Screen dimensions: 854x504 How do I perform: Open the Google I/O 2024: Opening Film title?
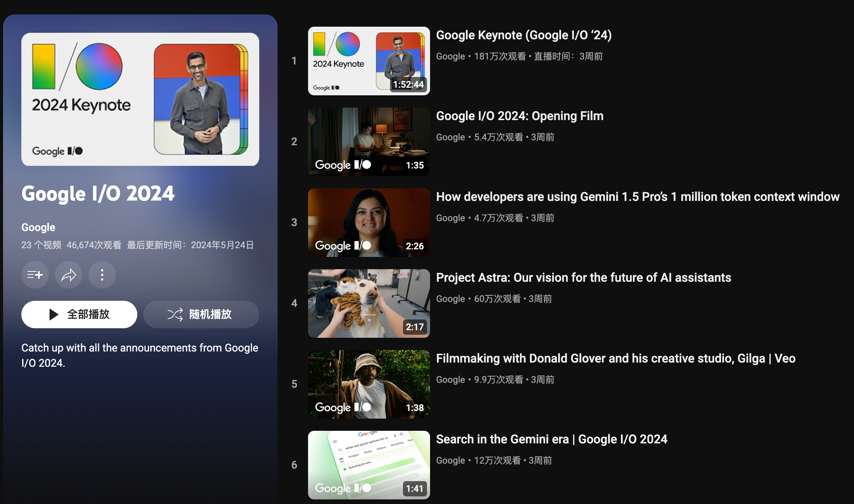point(520,116)
